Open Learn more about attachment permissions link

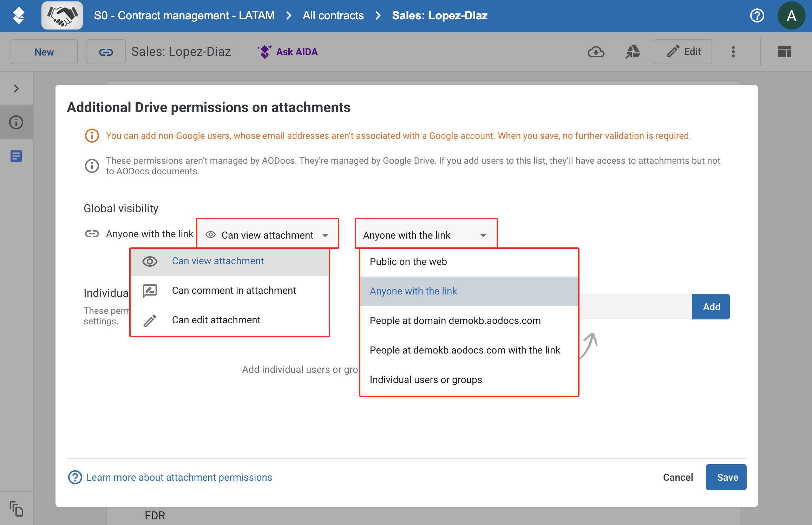179,477
